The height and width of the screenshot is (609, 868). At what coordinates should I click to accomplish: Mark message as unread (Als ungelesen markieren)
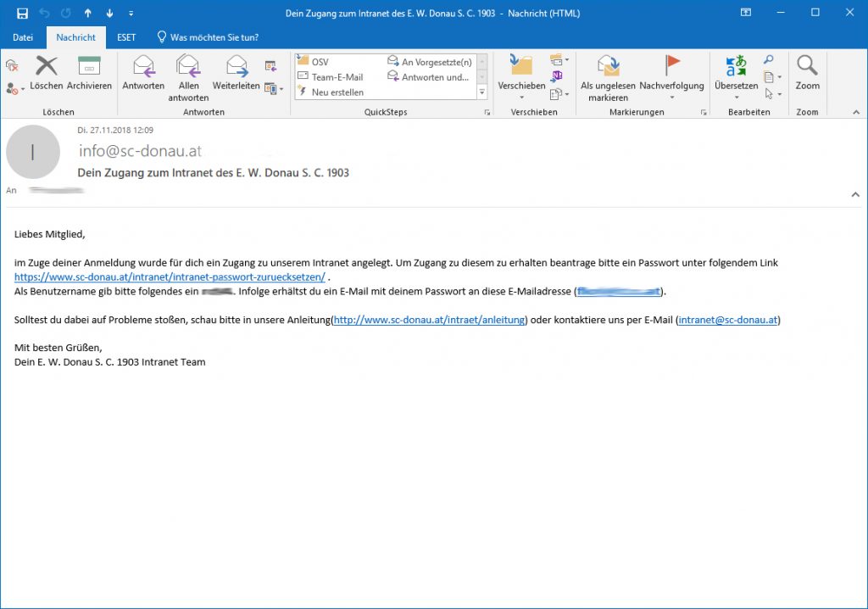click(608, 78)
